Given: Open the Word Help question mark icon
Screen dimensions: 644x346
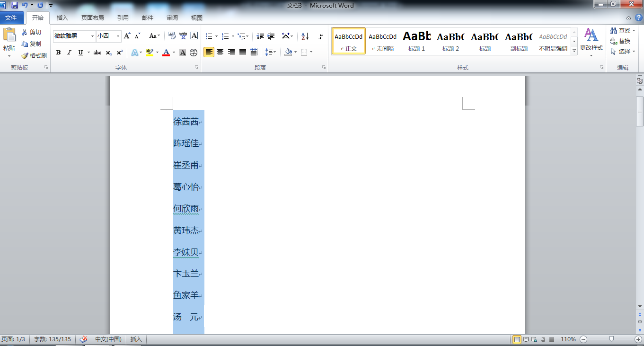Looking at the screenshot, I should click(638, 18).
